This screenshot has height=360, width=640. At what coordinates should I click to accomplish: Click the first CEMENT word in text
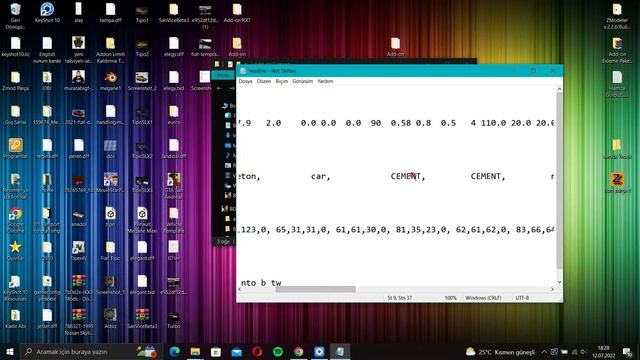[x=408, y=176]
